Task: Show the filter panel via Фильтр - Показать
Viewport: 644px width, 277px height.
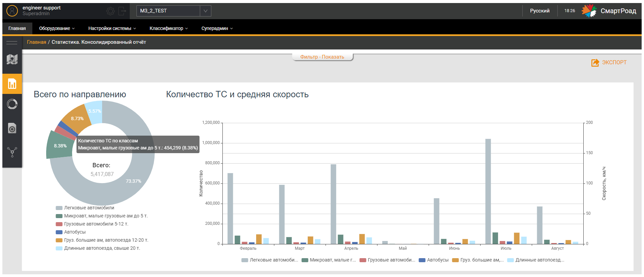Action: point(323,57)
